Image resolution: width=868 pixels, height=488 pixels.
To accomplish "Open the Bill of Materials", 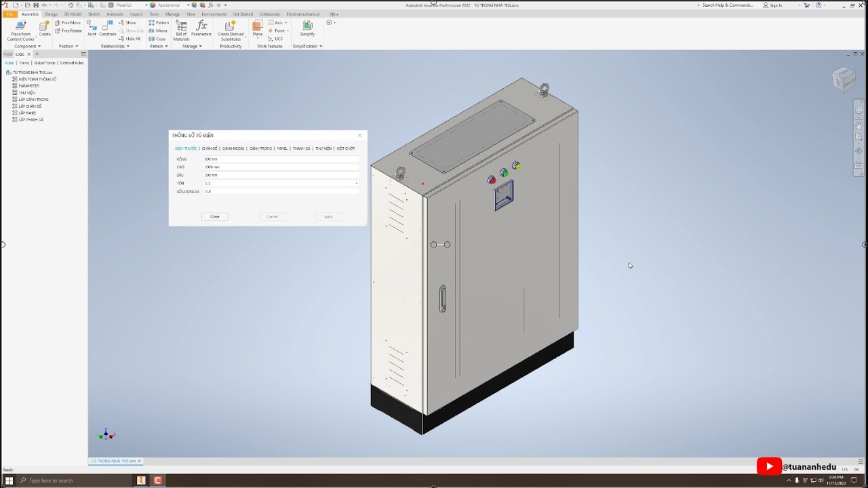I will (181, 30).
